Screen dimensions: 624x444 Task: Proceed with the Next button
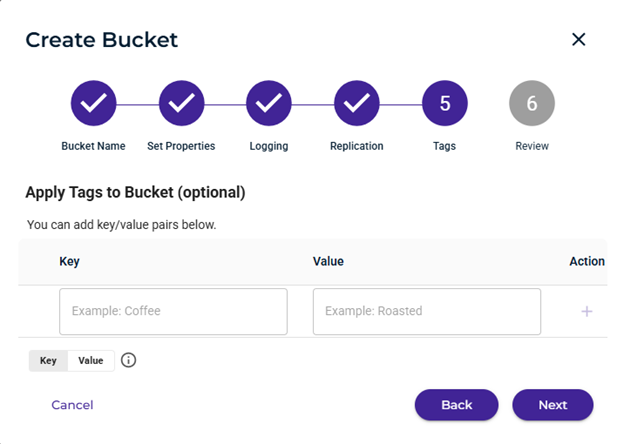click(553, 405)
